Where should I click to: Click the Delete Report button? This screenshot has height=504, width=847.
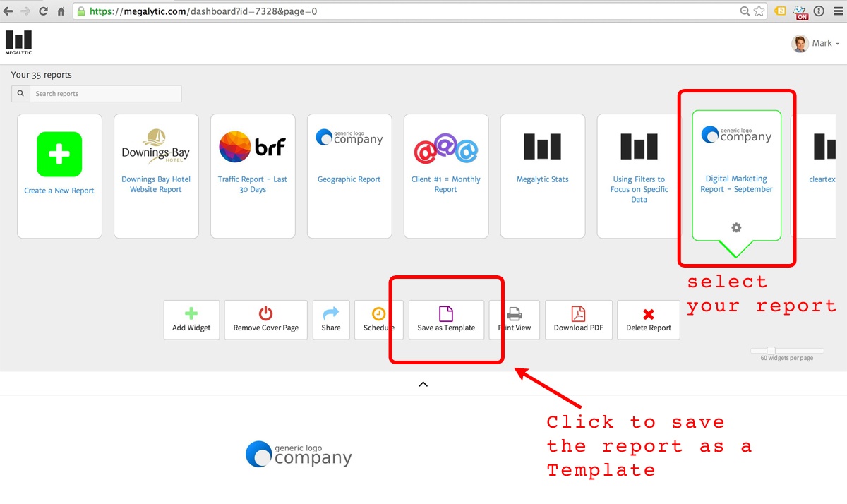pos(648,320)
